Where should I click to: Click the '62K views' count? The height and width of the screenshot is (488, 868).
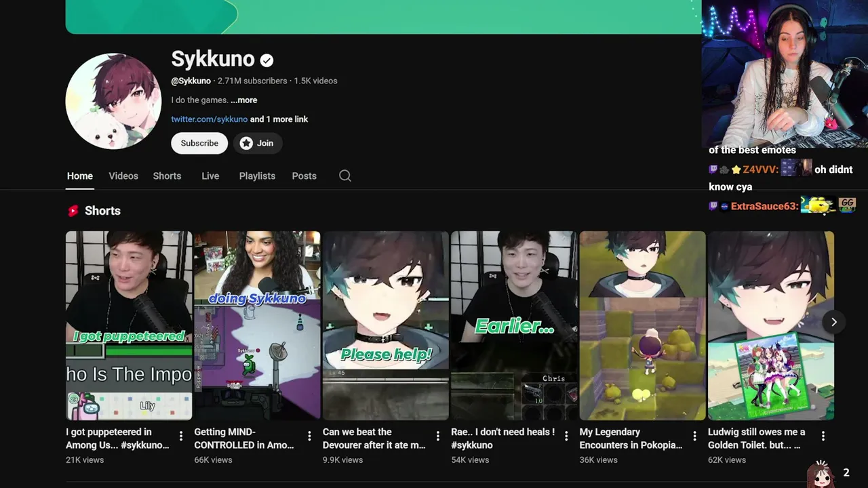tap(727, 460)
